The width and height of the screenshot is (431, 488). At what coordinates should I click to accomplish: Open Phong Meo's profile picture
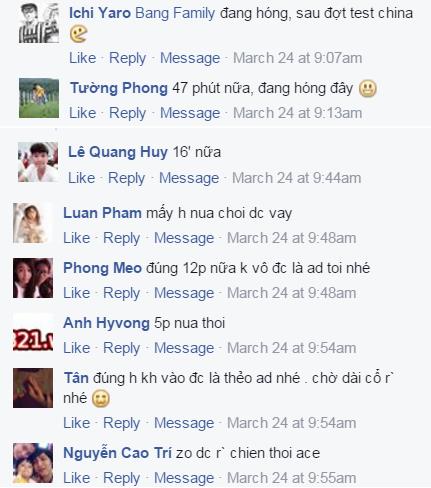pos(33,278)
